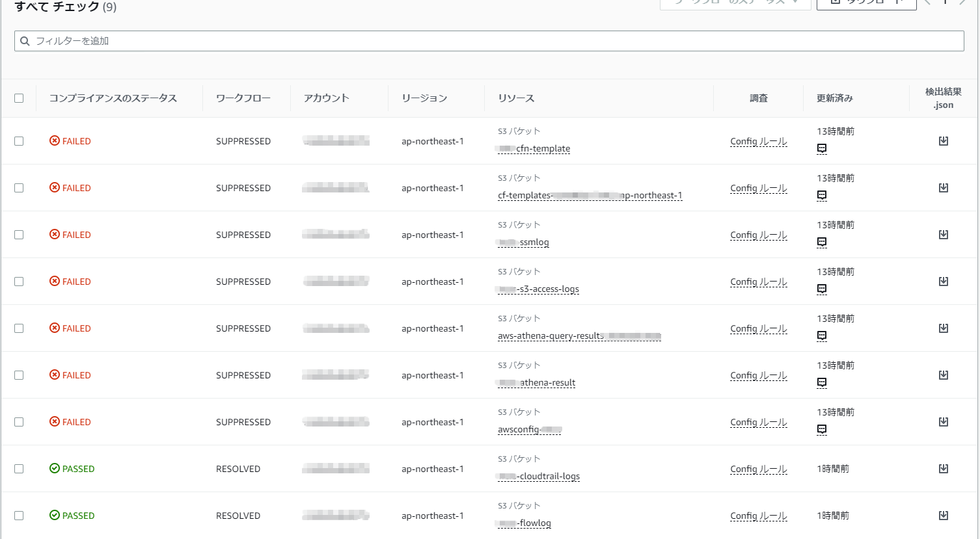Open note icon in cfn-template row
The width and height of the screenshot is (980, 539).
[x=822, y=148]
